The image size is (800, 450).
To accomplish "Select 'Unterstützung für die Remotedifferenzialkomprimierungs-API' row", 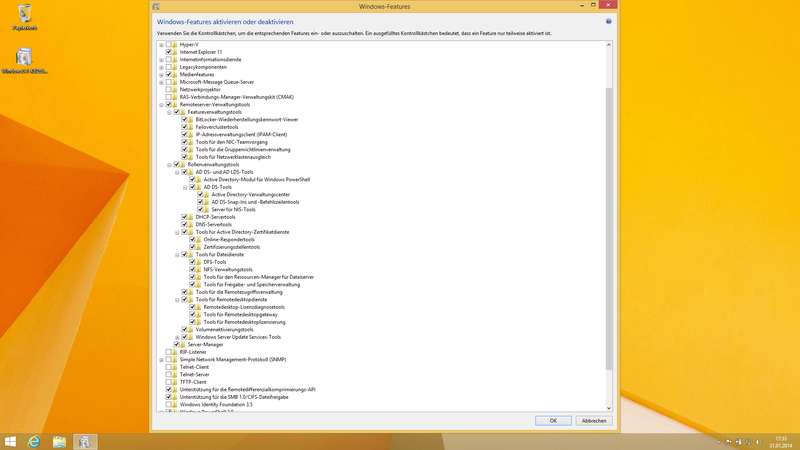I will pos(247,389).
